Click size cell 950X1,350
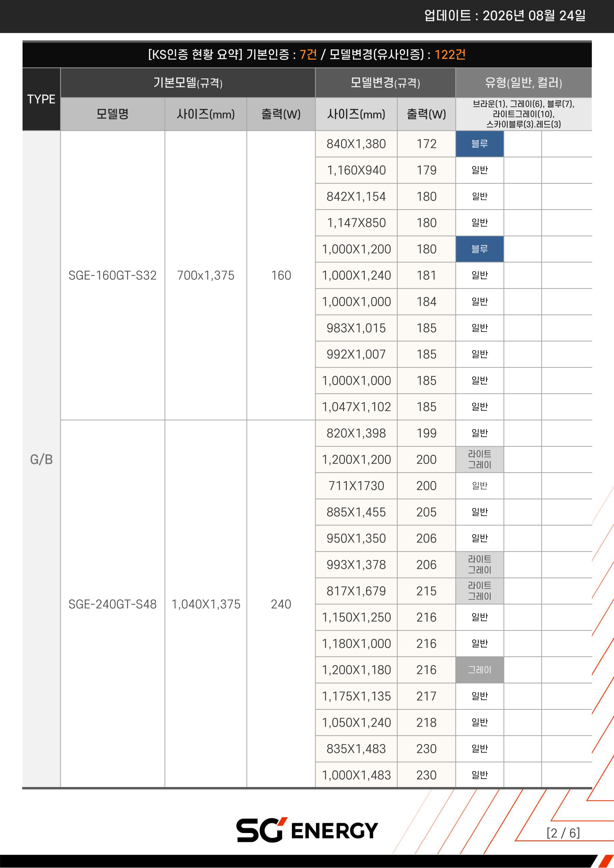The height and width of the screenshot is (868, 614). (x=356, y=538)
